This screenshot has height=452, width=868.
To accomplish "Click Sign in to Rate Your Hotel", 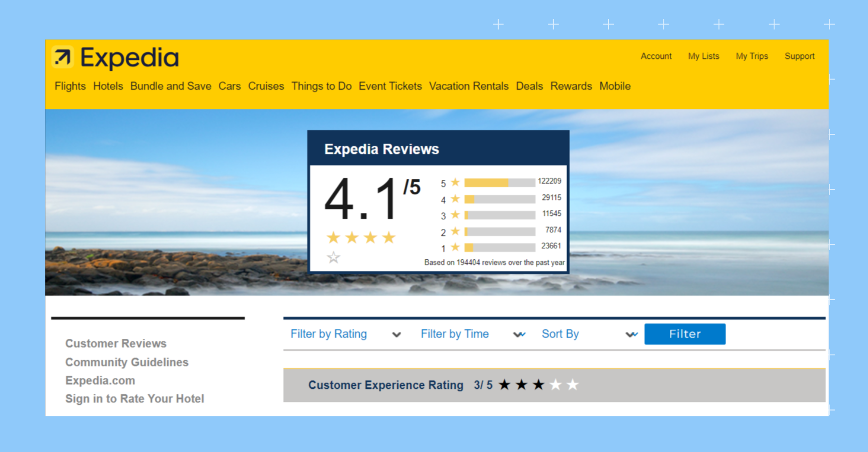I will tap(135, 399).
